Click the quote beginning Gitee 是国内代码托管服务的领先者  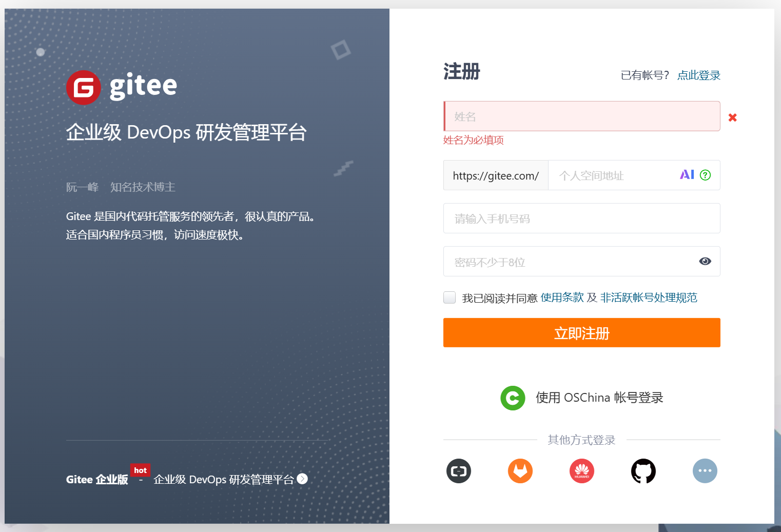pos(190,216)
